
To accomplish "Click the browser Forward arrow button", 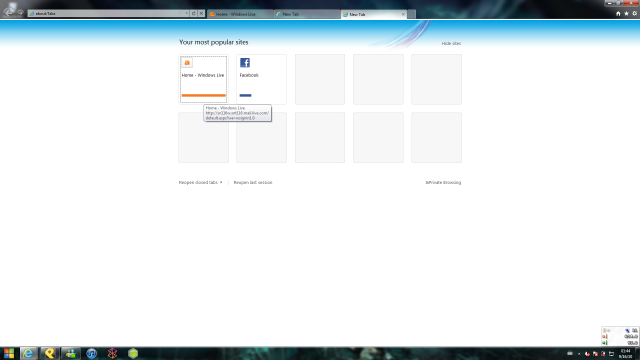I will (x=20, y=13).
